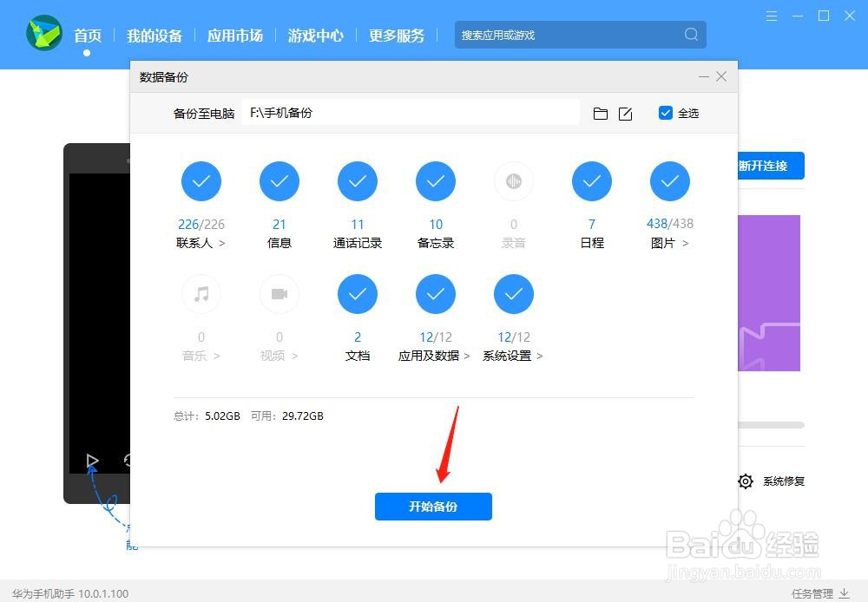Image resolution: width=868 pixels, height=602 pixels.
Task: Uncheck the 信息 messages backup circle
Action: 279,181
